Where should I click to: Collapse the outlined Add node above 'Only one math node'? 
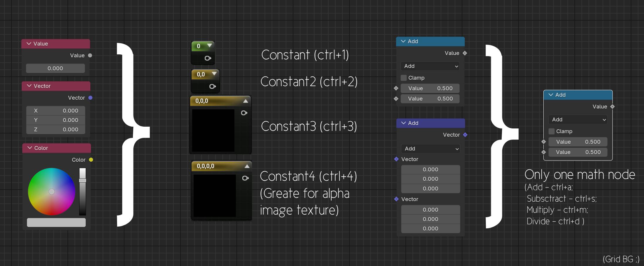pos(551,95)
